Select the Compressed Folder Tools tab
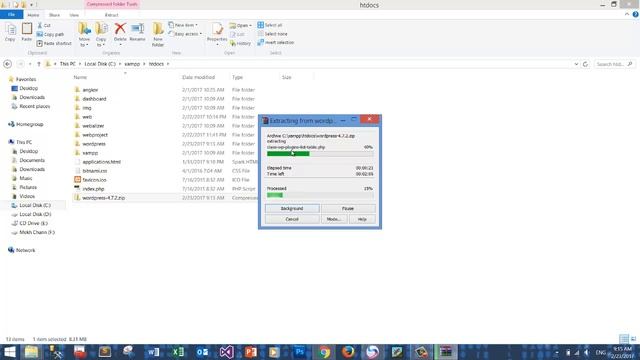 pyautogui.click(x=112, y=4)
